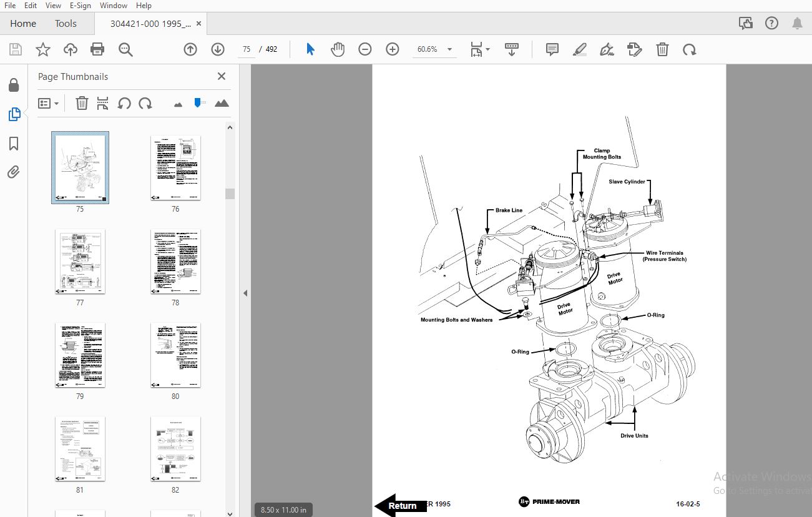Rotate thumbnails counterclockwise
This screenshot has height=517, width=812.
tap(124, 103)
